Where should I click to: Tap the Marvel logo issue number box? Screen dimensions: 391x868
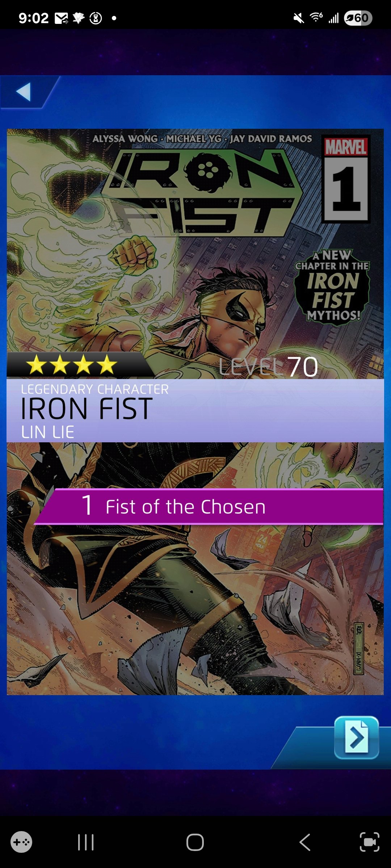click(346, 179)
